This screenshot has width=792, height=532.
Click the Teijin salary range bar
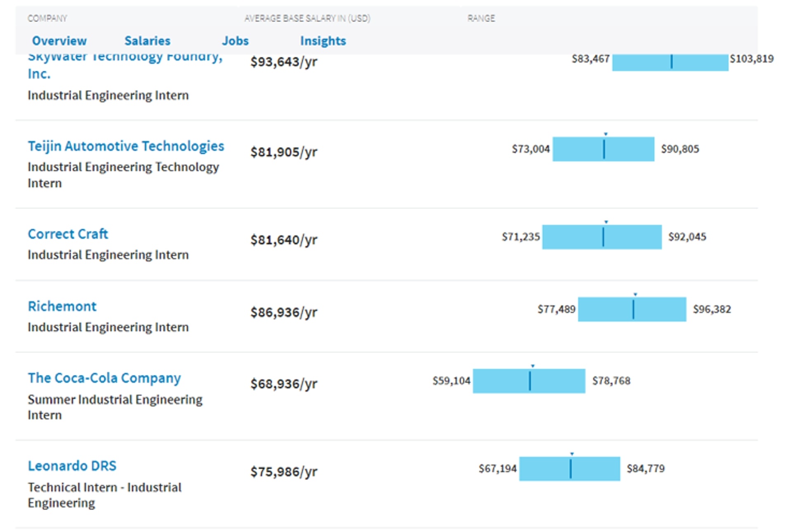(x=603, y=149)
